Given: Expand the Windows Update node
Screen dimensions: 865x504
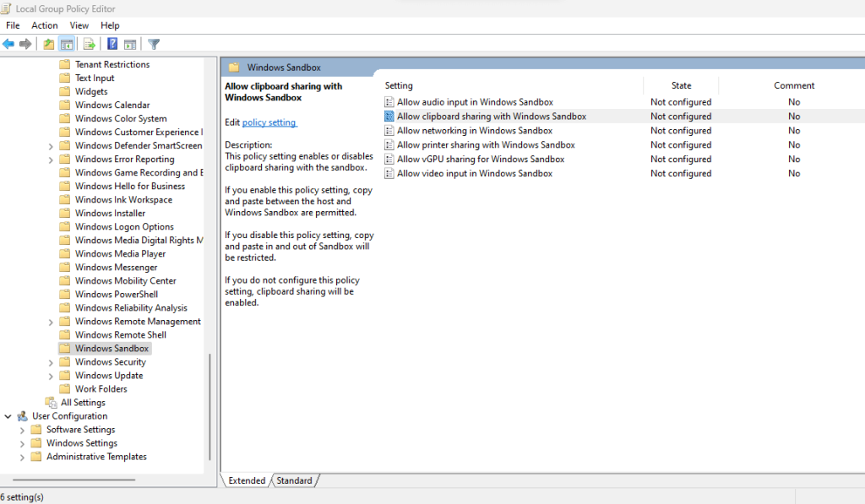Looking at the screenshot, I should tap(51, 376).
